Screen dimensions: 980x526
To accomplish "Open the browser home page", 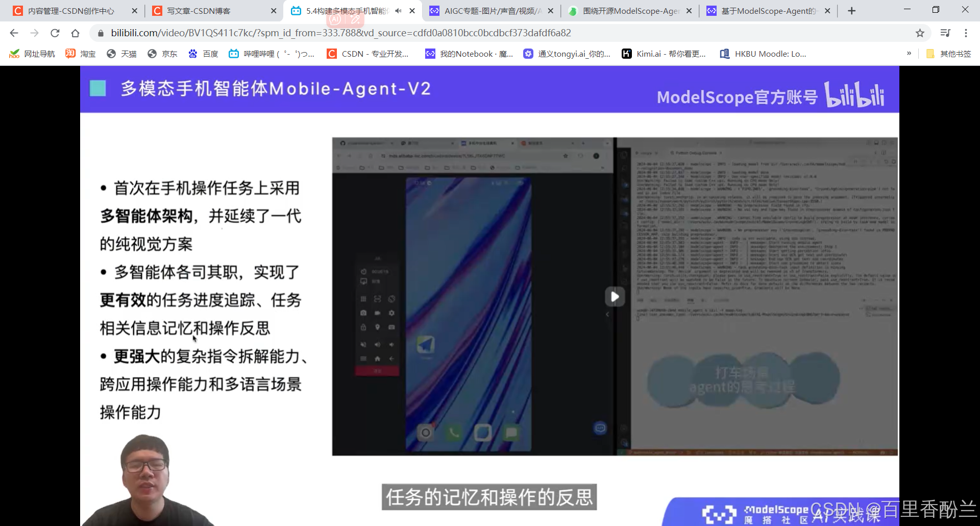I will tap(75, 33).
